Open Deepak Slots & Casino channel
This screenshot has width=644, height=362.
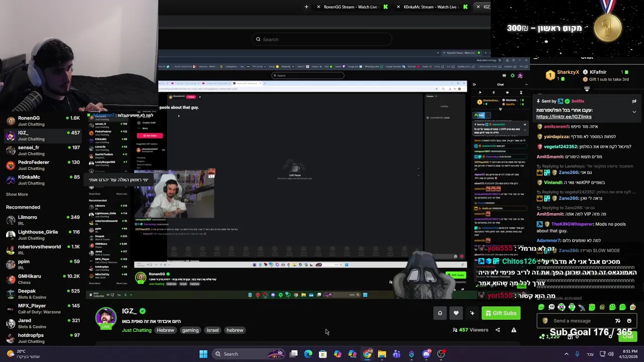[x=43, y=294]
